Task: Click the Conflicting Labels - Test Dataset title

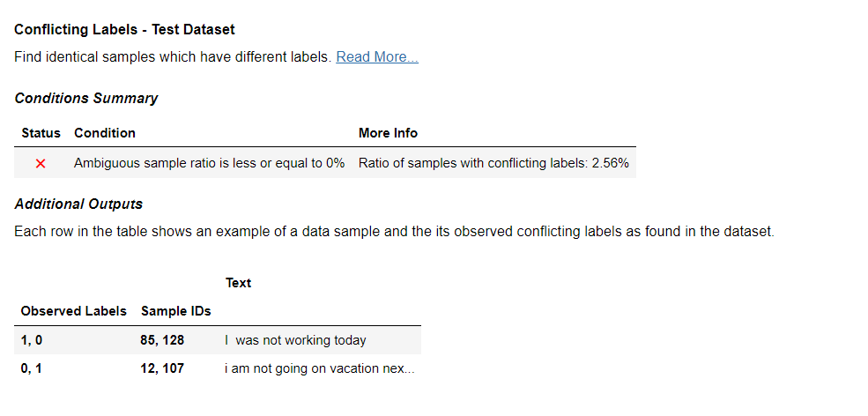Action: point(124,30)
